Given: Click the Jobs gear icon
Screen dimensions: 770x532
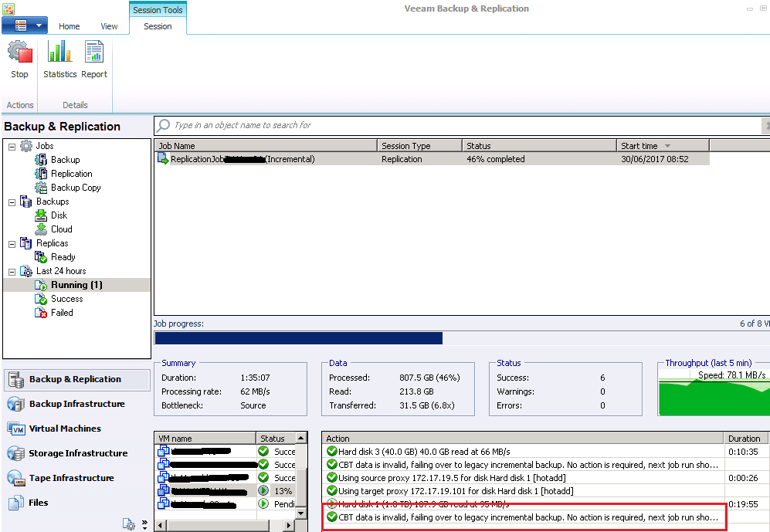Looking at the screenshot, I should (x=26, y=146).
